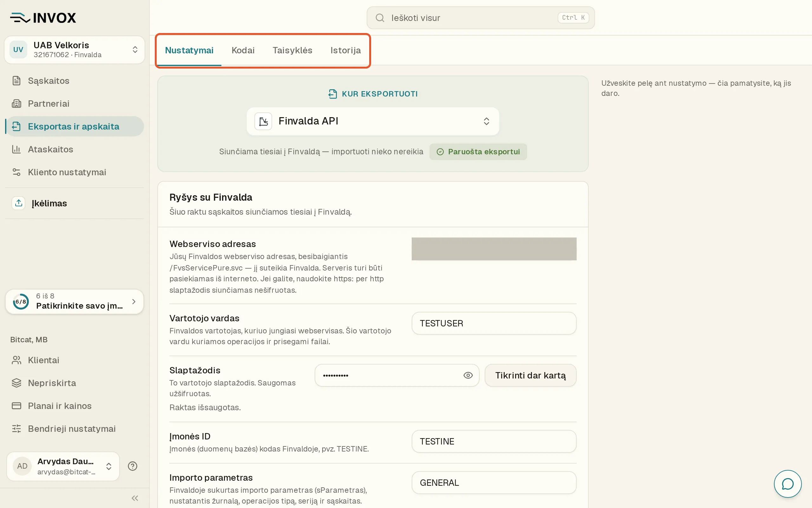This screenshot has width=812, height=508.
Task: Open Sąskaitos invoices icon in sidebar
Action: coord(16,81)
